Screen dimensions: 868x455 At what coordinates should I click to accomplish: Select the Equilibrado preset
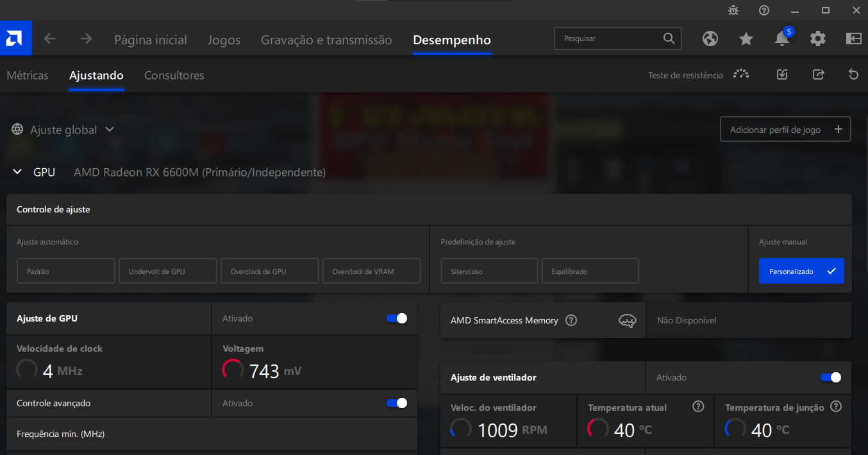pyautogui.click(x=590, y=271)
